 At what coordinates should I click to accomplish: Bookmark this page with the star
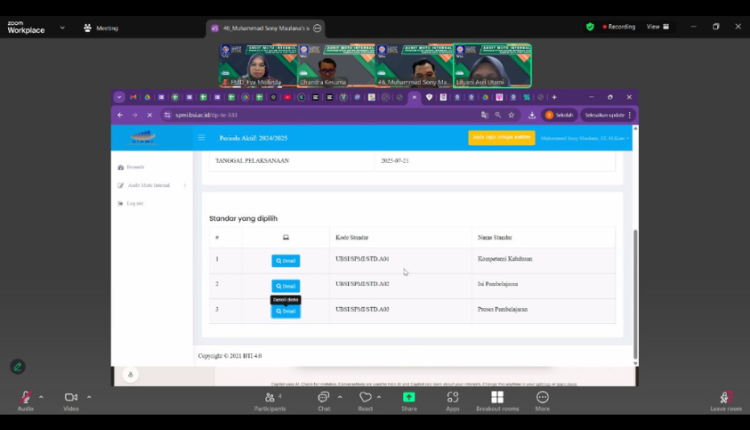coord(511,115)
